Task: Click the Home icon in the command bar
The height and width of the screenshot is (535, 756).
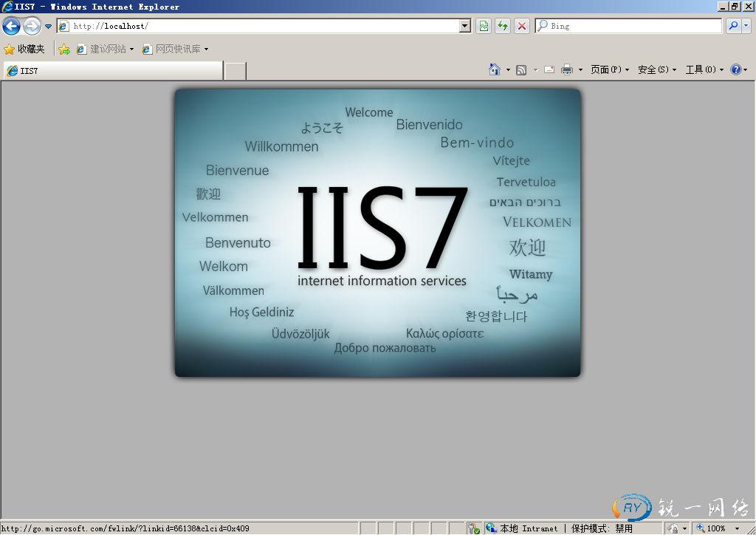Action: point(495,69)
